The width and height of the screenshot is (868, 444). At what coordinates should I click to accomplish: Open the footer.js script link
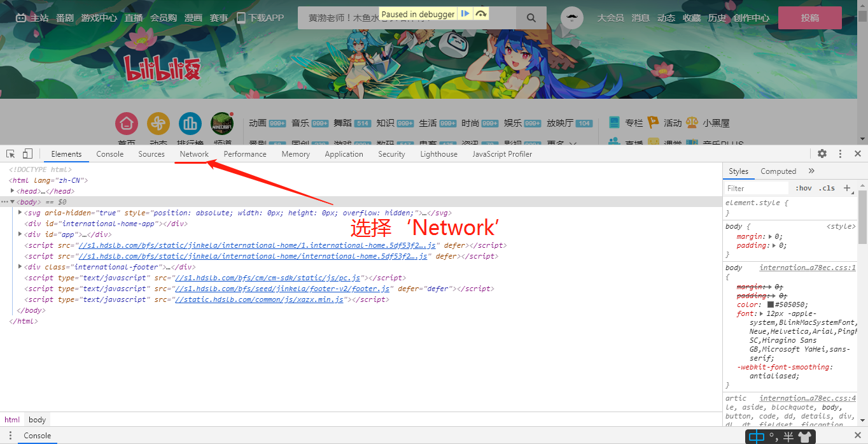(x=282, y=289)
